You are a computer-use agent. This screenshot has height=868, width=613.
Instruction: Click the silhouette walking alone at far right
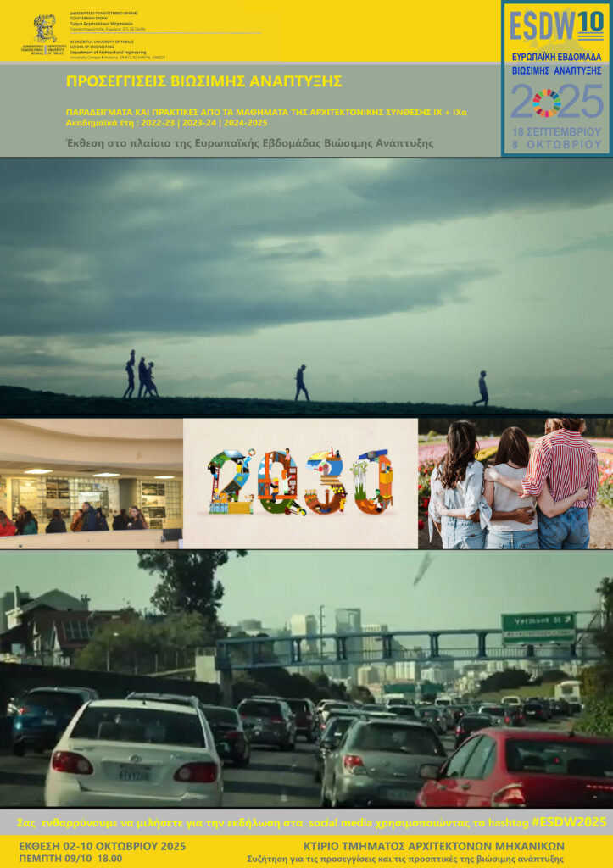482,388
